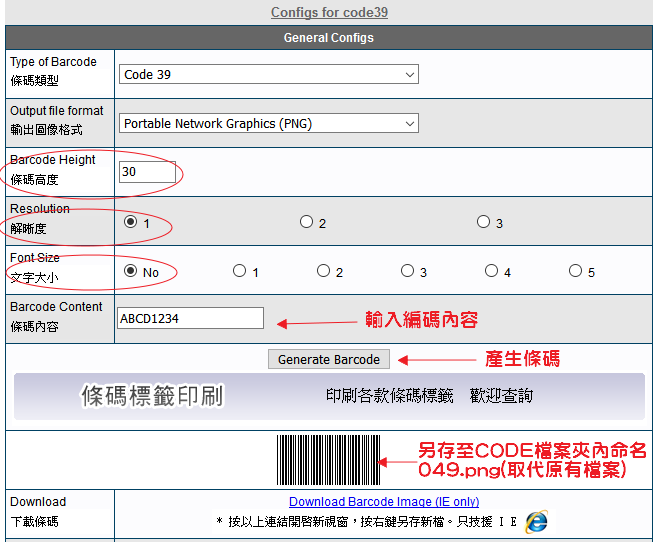Click the 條碼標籤印刷 advertisement banner
This screenshot has height=542, width=654.
(330, 396)
